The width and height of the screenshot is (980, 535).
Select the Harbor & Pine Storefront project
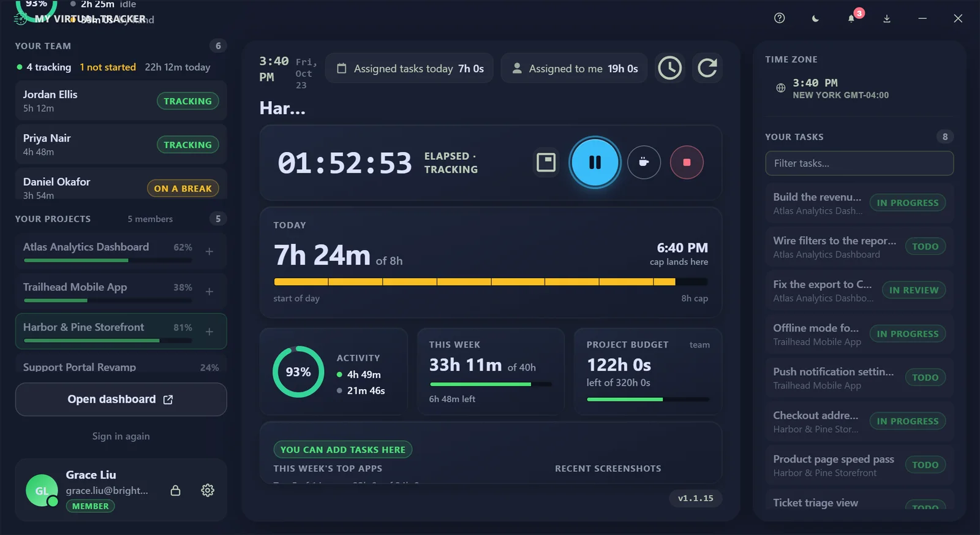(121, 332)
